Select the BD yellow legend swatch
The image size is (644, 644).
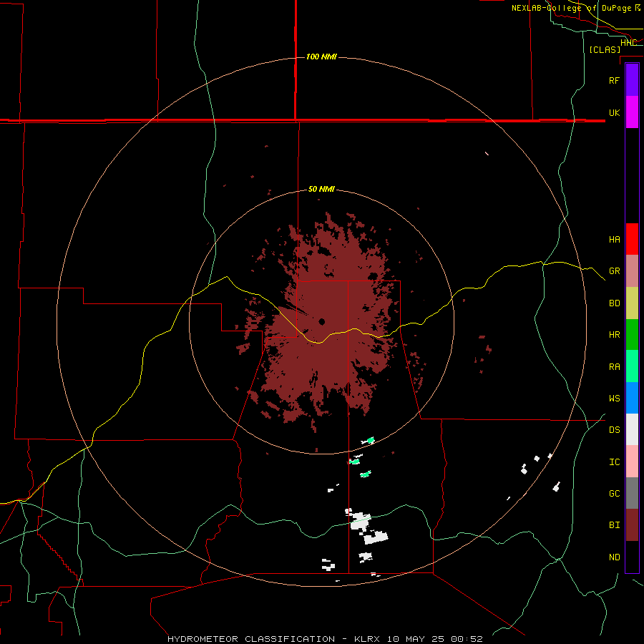click(x=632, y=303)
